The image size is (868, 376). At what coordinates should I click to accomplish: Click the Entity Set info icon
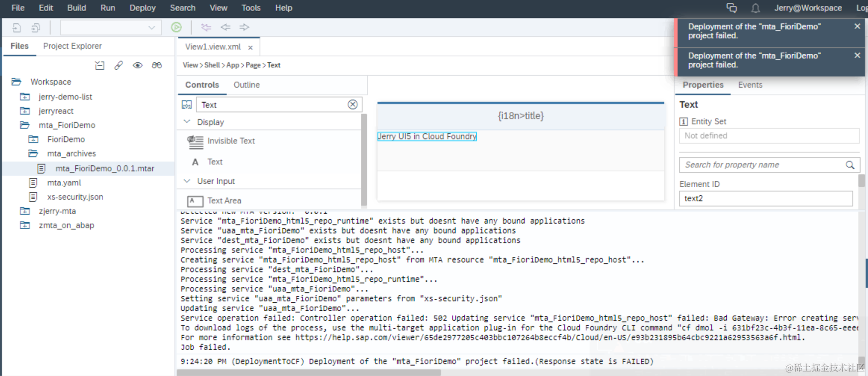684,122
